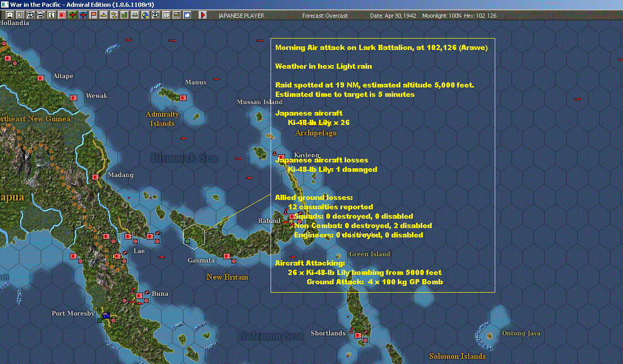Click the crosshair target toolbar icon
Viewport: 623px width, 364px height.
(156, 15)
